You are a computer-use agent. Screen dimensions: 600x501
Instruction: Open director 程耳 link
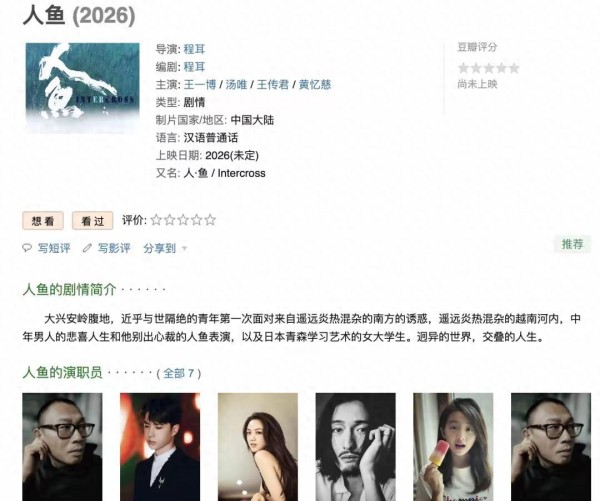point(194,49)
